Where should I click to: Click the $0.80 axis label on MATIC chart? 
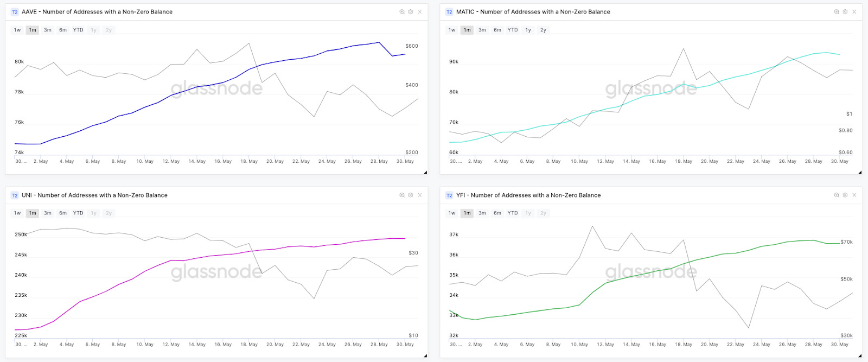coord(846,131)
